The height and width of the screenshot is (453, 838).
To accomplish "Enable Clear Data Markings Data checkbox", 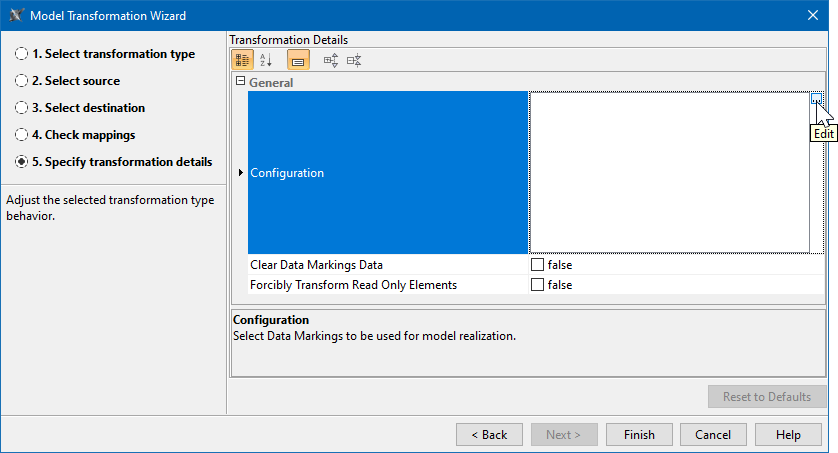I will pos(537,264).
